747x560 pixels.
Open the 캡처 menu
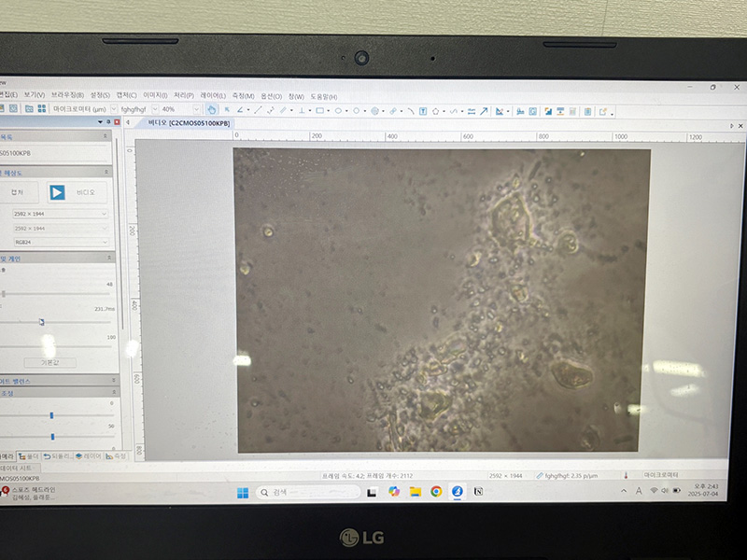tap(125, 95)
